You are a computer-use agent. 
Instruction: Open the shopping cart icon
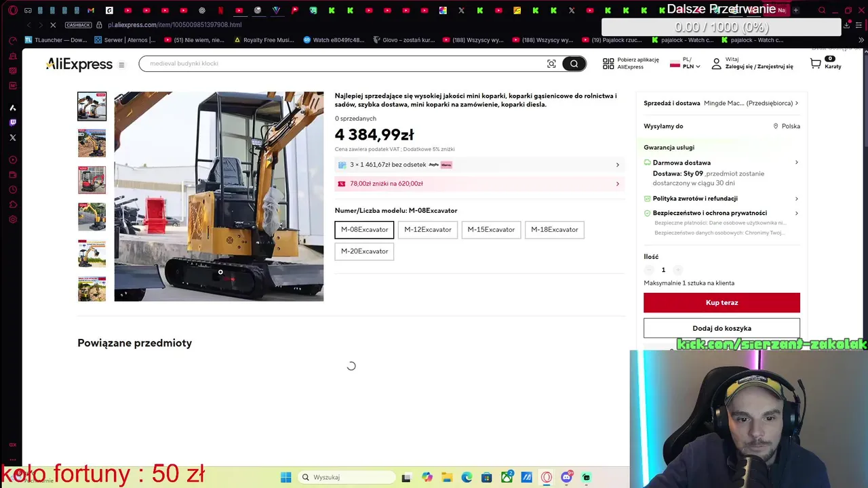tap(816, 63)
